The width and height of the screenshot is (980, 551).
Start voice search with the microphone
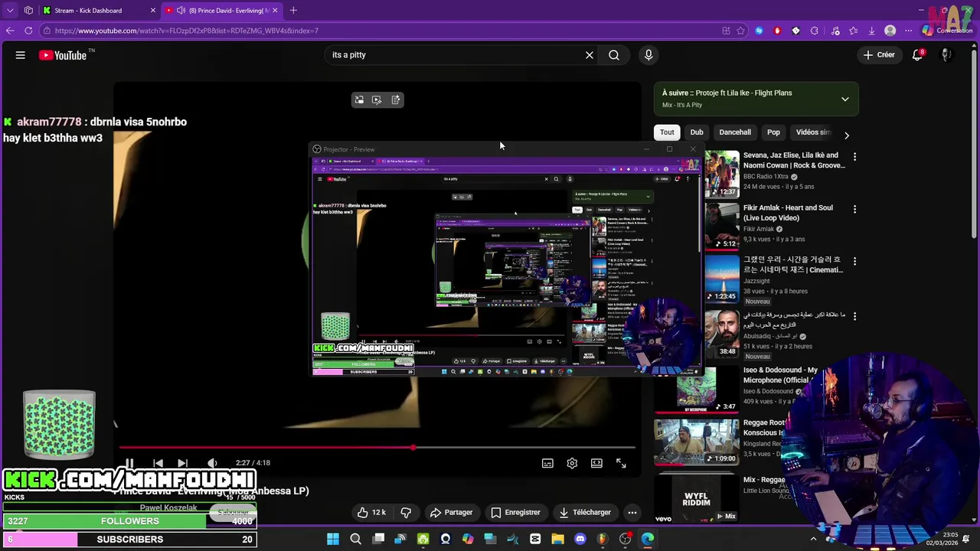pos(648,55)
